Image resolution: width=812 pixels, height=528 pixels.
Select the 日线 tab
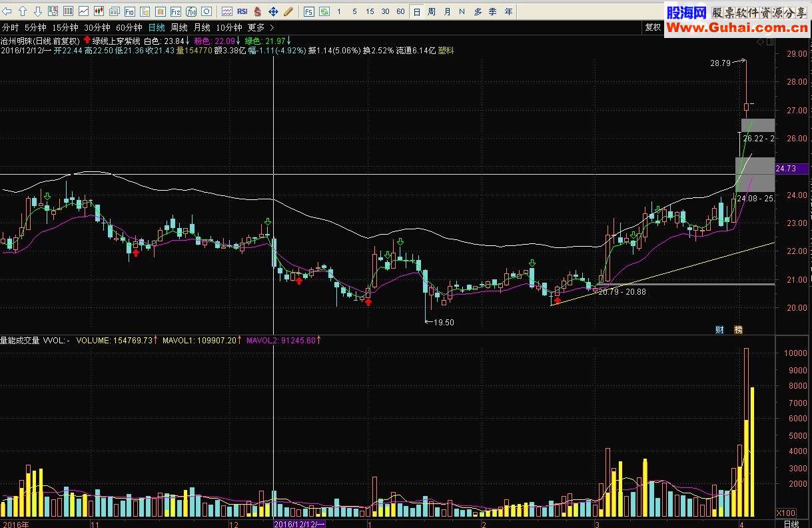(x=157, y=27)
